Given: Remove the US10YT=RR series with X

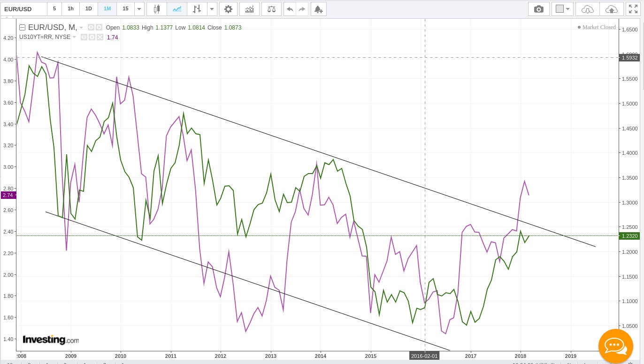Looking at the screenshot, I should click(100, 37).
